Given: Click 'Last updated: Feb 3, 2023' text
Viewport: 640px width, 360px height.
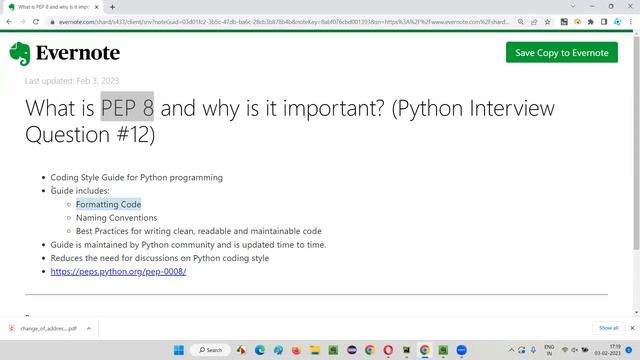Looking at the screenshot, I should click(x=72, y=81).
